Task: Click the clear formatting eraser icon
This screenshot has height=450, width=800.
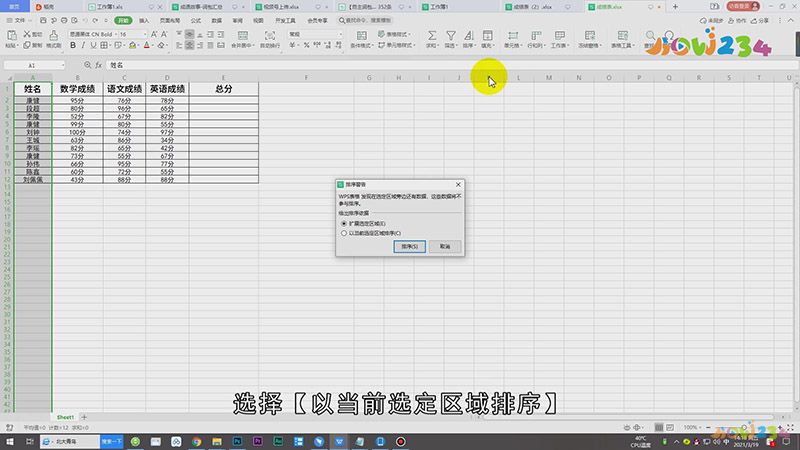Action: 161,45
